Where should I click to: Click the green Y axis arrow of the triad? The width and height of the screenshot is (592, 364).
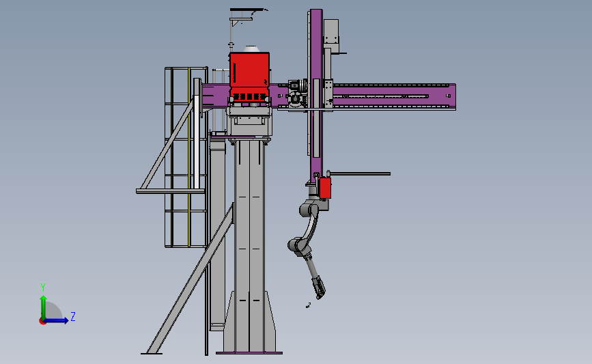tap(44, 307)
